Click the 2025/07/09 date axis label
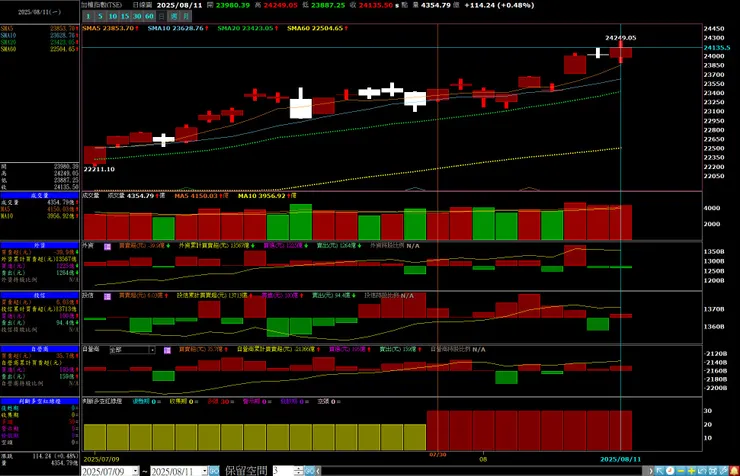740x476 pixels. pos(101,459)
